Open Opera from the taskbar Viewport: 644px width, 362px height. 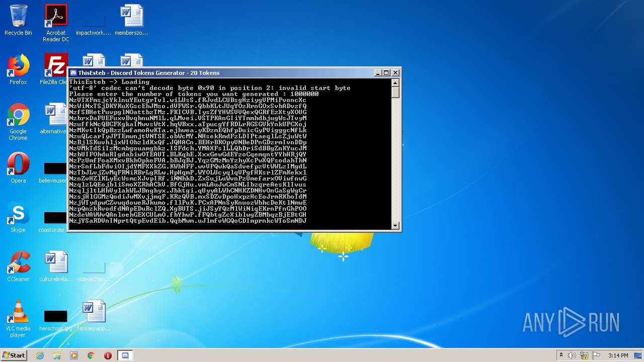tap(108, 355)
